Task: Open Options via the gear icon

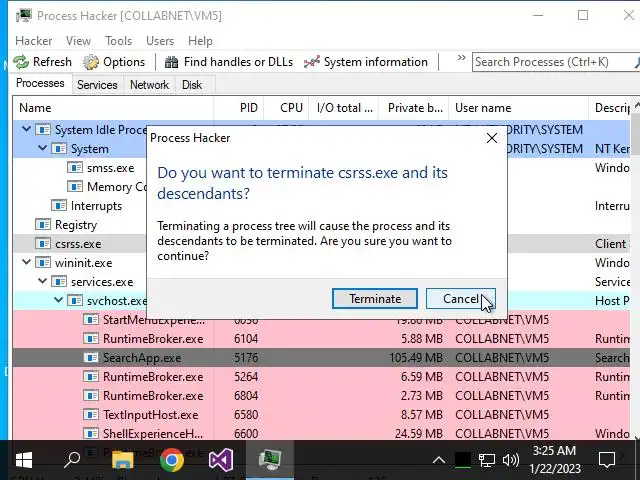Action: pos(91,62)
